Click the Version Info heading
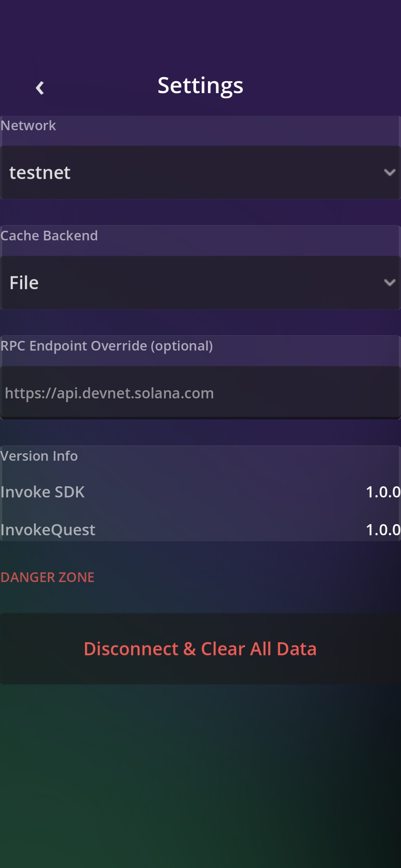401x868 pixels. point(39,456)
